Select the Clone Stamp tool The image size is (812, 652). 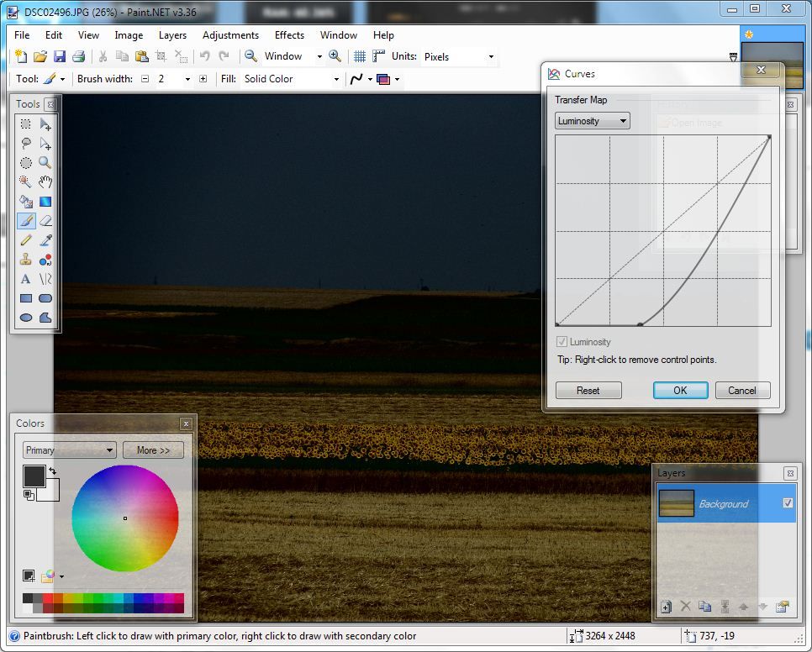click(25, 260)
